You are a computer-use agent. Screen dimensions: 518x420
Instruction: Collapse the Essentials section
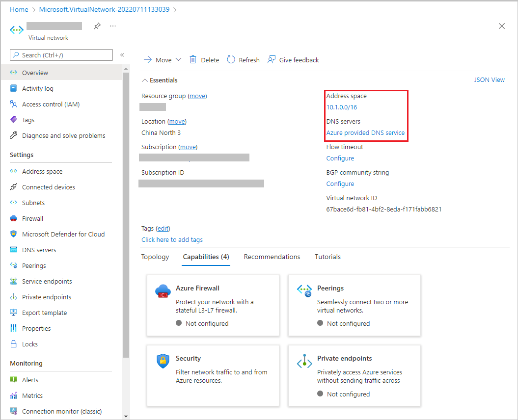[x=145, y=80]
